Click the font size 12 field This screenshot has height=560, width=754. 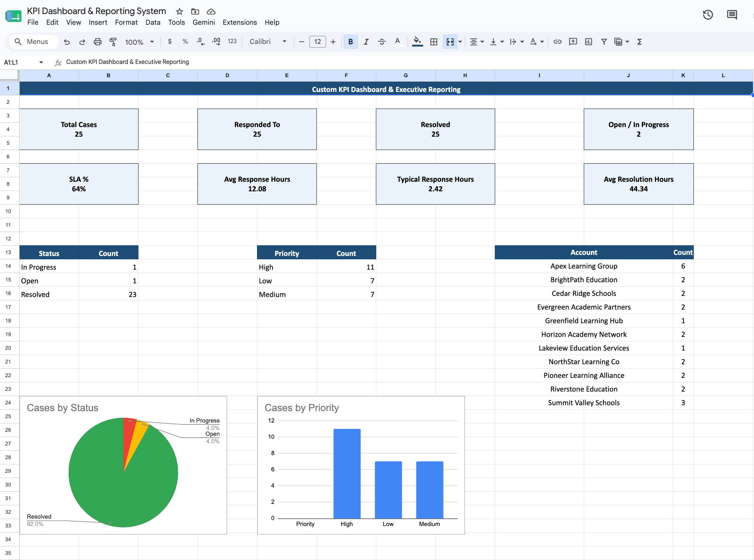[x=318, y=42]
